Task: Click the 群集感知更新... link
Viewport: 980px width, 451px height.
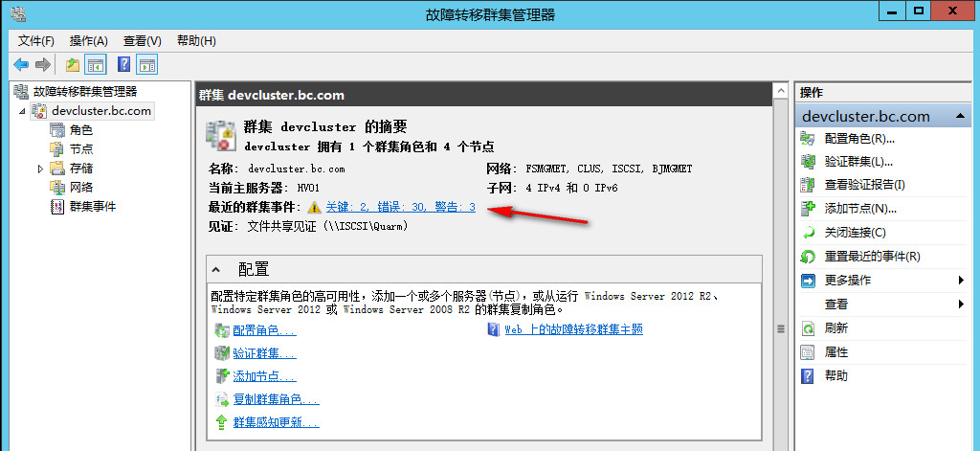Action: (x=277, y=422)
